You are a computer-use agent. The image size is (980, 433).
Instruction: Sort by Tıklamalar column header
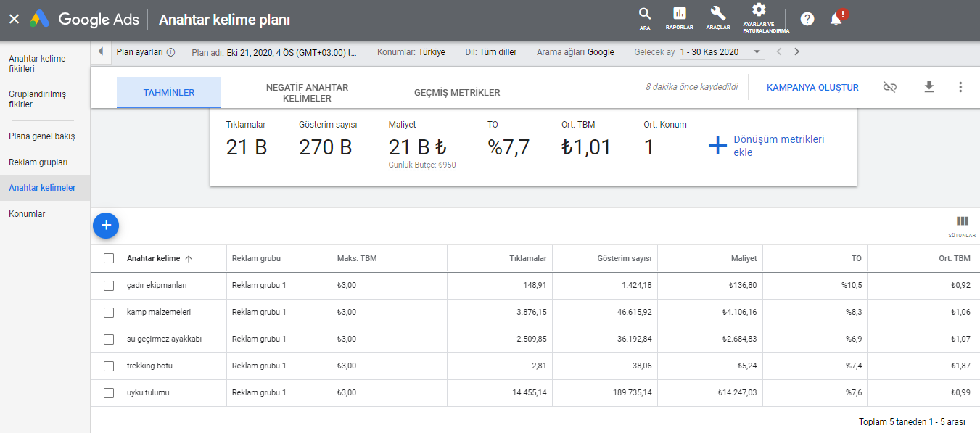click(528, 258)
